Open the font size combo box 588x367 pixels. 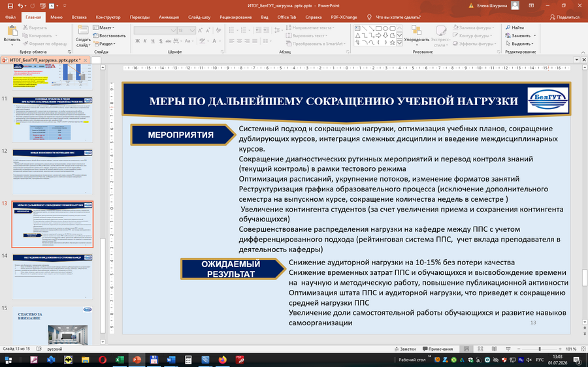tap(186, 30)
